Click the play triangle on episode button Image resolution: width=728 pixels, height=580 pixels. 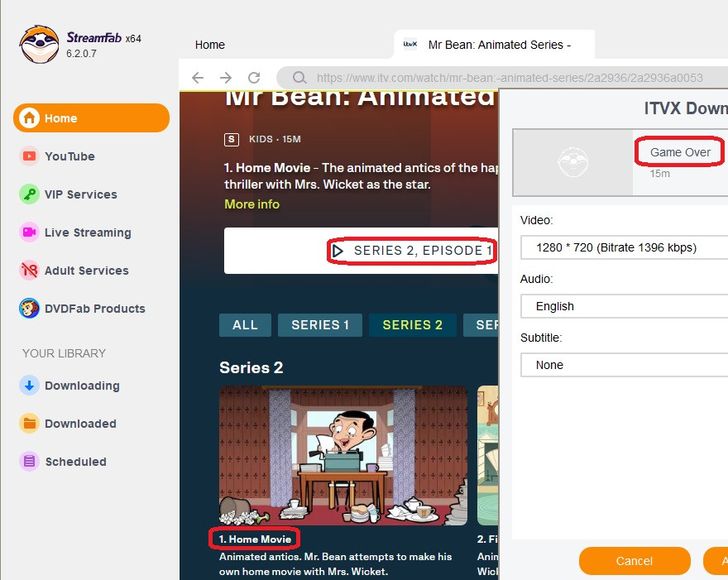pos(338,251)
